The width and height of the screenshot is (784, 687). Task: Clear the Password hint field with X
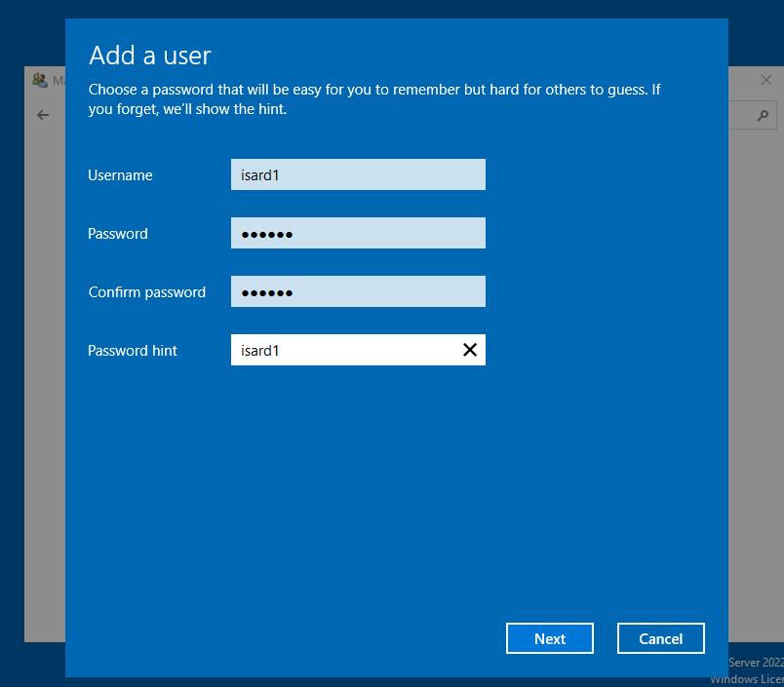(x=469, y=350)
